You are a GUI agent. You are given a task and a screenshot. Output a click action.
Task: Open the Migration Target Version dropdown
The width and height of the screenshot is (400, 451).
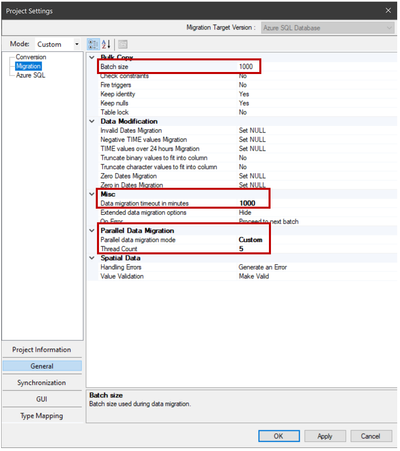pyautogui.click(x=327, y=28)
